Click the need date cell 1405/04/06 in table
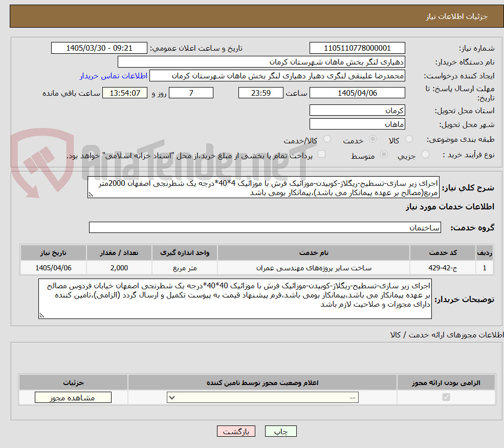Screen dimensions: 504x448 (x=53, y=268)
